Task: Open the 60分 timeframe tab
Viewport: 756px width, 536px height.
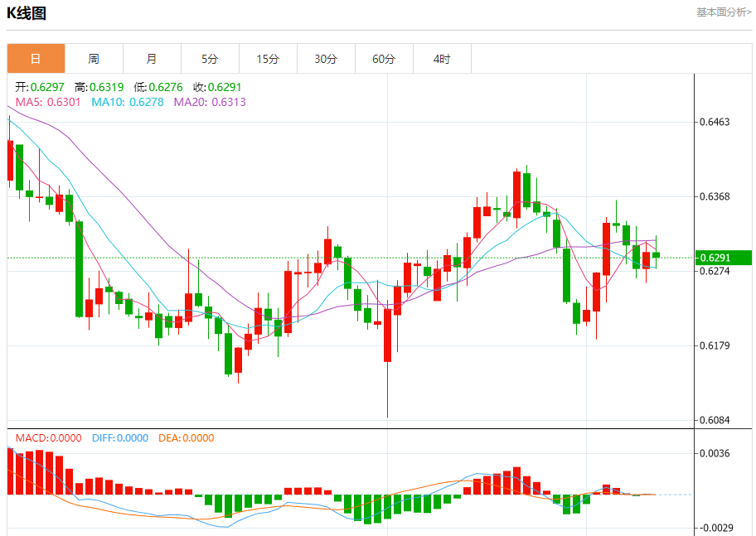Action: (x=384, y=59)
